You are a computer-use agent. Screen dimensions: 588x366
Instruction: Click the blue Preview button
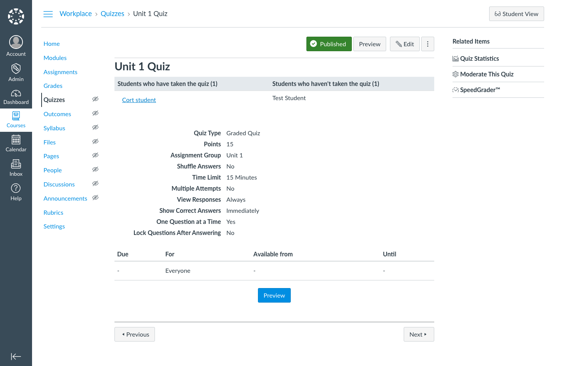[274, 295]
